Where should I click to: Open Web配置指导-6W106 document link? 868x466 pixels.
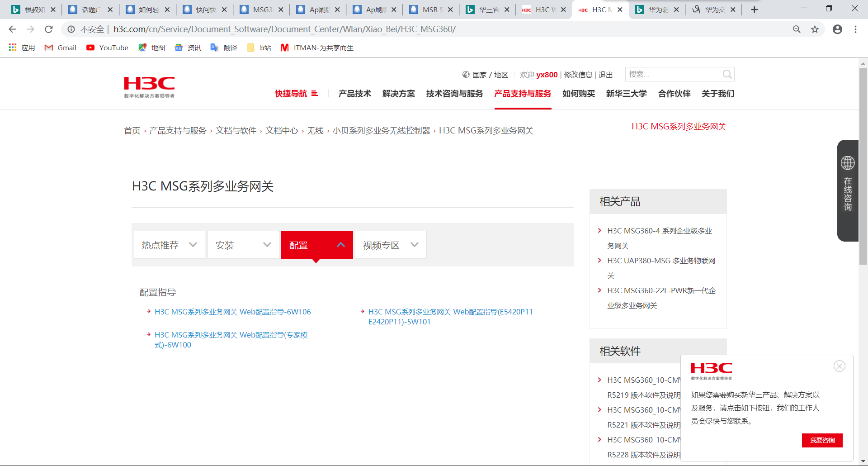pyautogui.click(x=233, y=312)
